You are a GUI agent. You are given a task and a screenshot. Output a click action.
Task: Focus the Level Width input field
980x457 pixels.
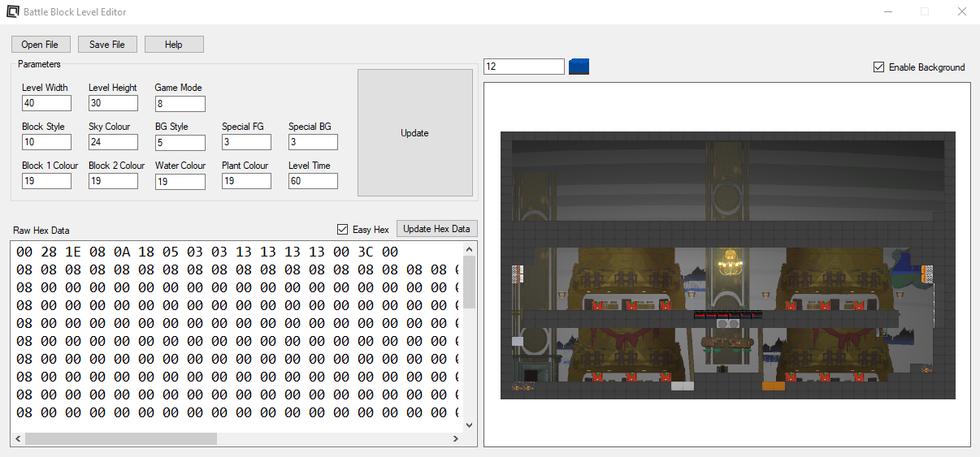(47, 103)
